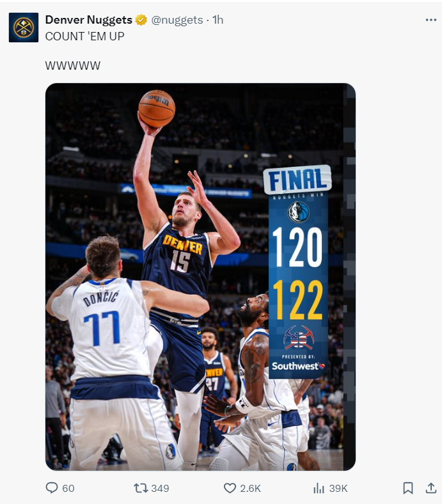Open the reply comment icon
The width and height of the screenshot is (442, 504).
pyautogui.click(x=51, y=488)
